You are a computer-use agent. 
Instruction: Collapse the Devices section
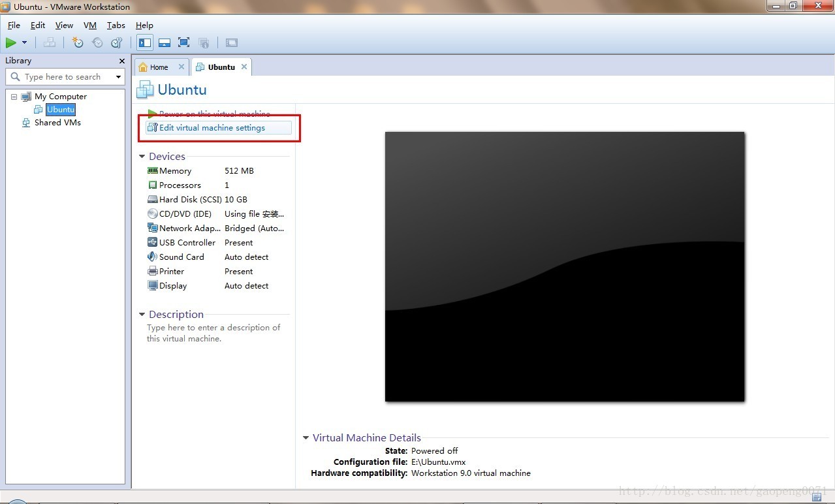[x=142, y=157]
